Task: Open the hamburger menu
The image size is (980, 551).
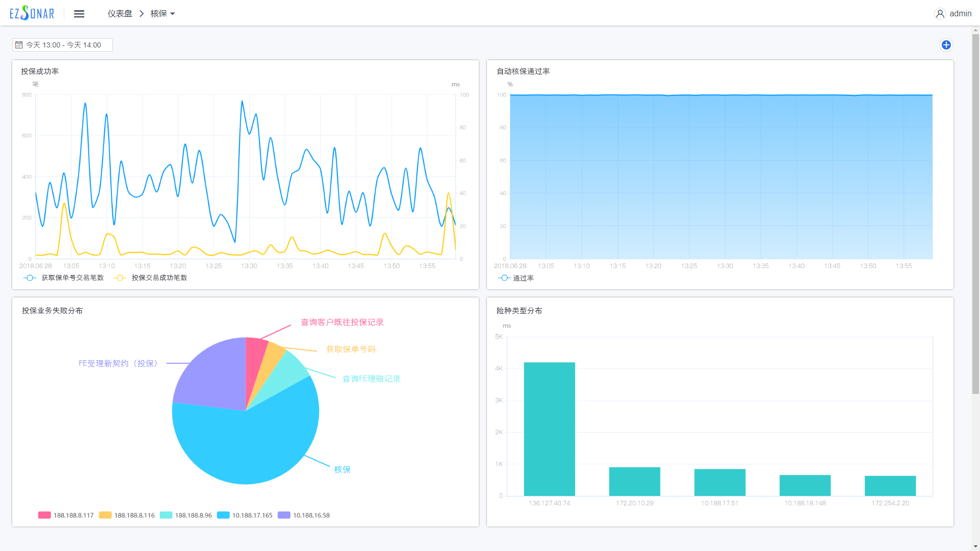Action: 79,14
